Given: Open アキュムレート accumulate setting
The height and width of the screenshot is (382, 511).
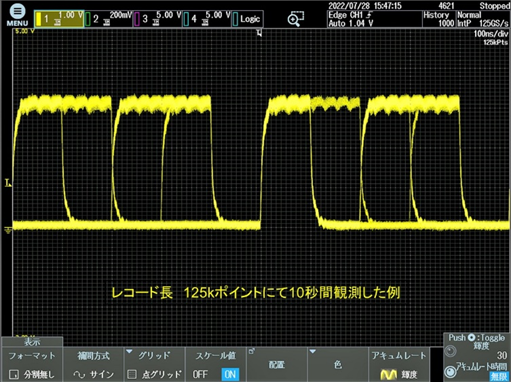Looking at the screenshot, I should tap(399, 364).
